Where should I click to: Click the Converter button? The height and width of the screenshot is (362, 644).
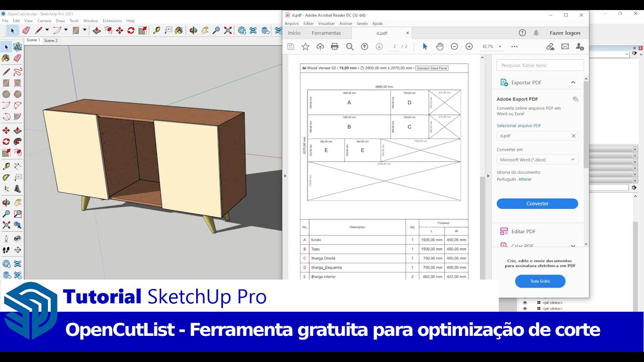click(537, 204)
